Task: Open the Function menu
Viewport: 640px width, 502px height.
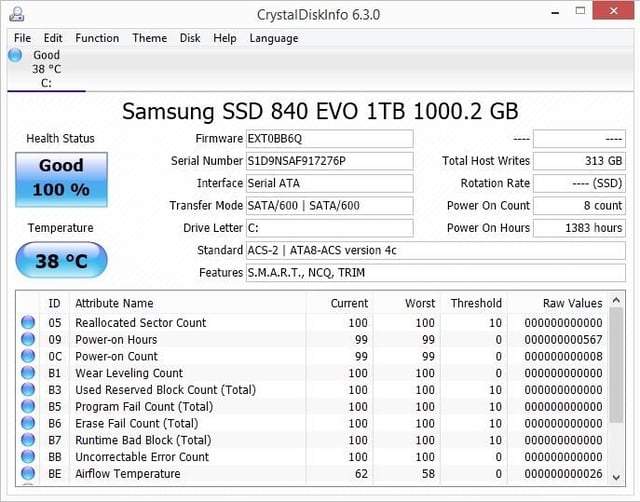Action: 97,38
